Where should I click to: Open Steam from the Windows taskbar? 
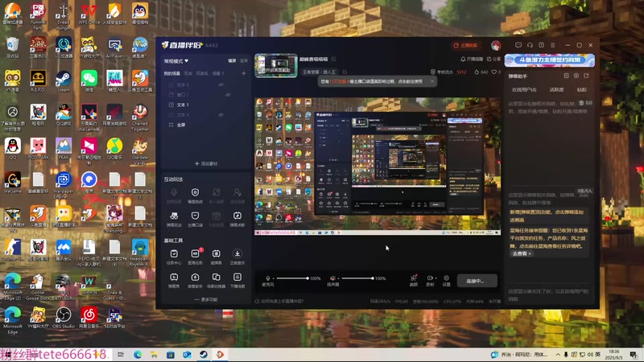(x=204, y=355)
